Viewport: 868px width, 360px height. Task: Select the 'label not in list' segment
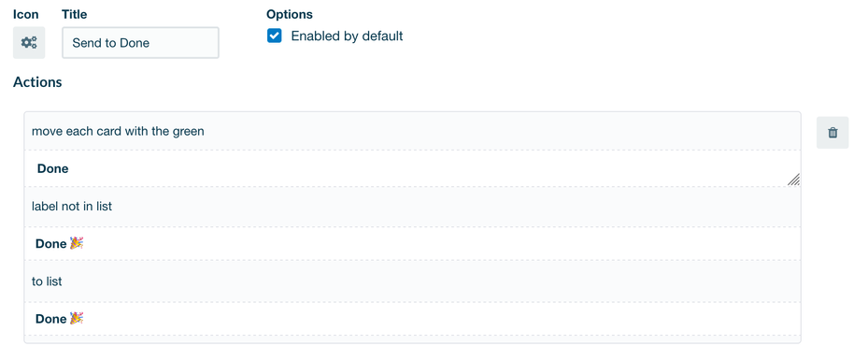[72, 206]
